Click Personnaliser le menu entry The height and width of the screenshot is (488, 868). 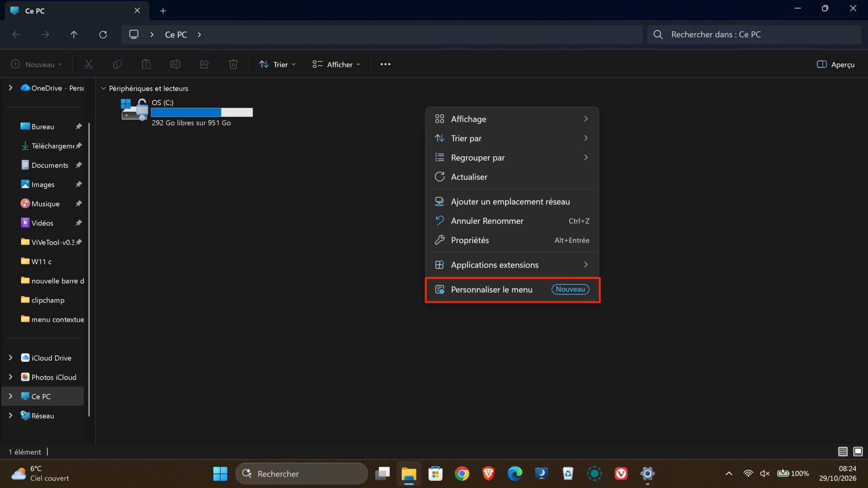click(512, 290)
